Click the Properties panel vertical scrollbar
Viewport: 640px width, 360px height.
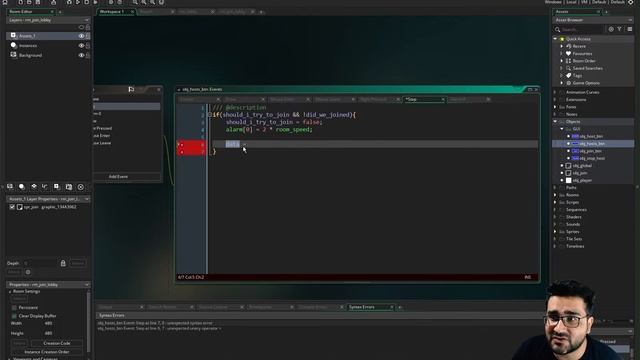pos(88,322)
